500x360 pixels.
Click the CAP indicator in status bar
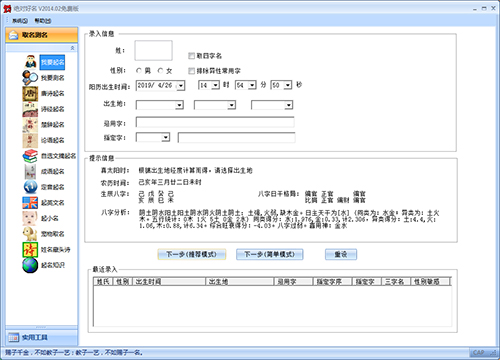[x=479, y=352]
